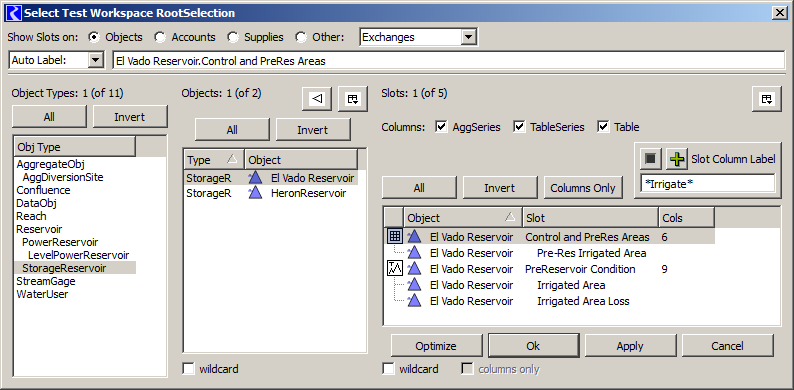The image size is (794, 390).
Task: Click the green plus icon by Slot Column Label
Action: 677,159
